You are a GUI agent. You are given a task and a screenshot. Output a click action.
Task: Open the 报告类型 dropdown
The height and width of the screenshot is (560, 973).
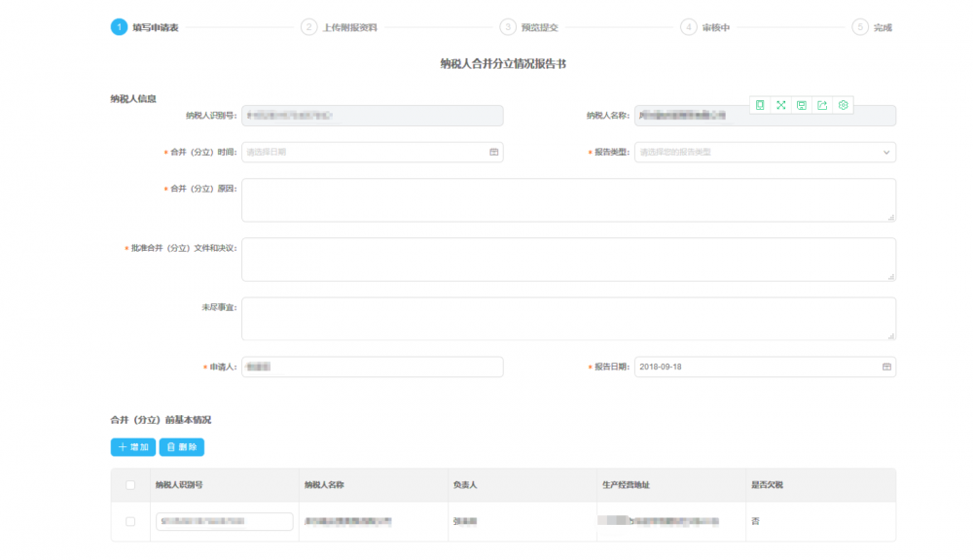pyautogui.click(x=764, y=153)
